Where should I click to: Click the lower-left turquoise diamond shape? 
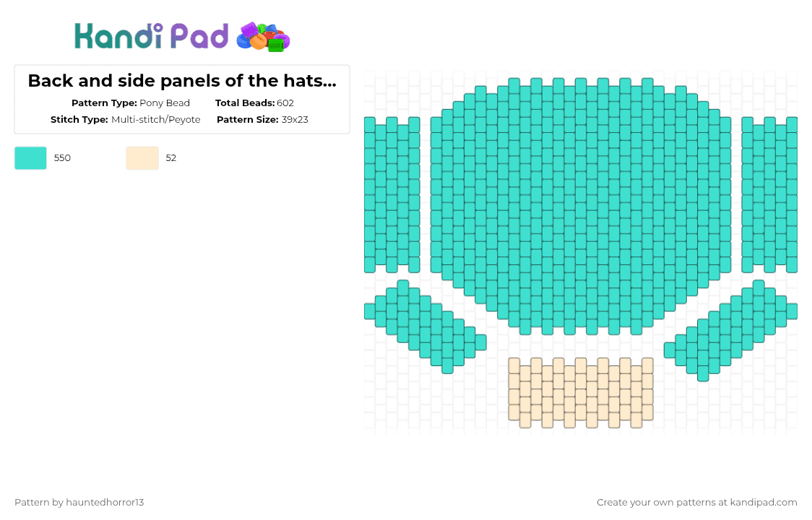(426, 327)
